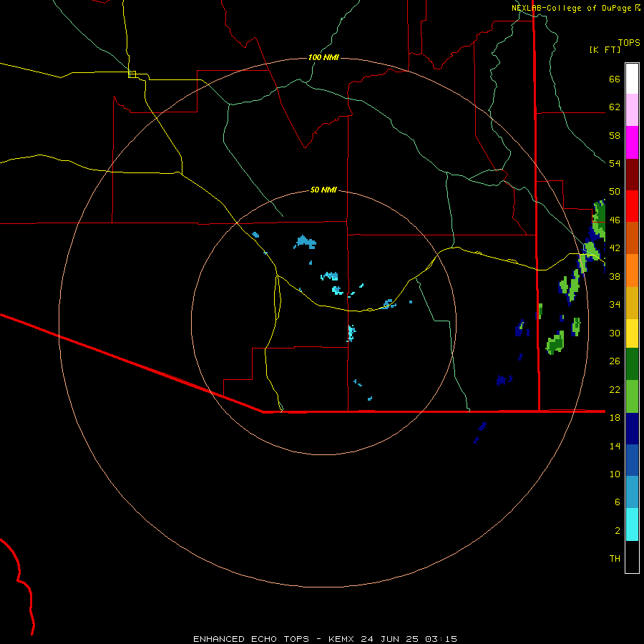Click the light blue swatch between 10 and 6
Viewport: 644px width, 644px height.
[632, 492]
